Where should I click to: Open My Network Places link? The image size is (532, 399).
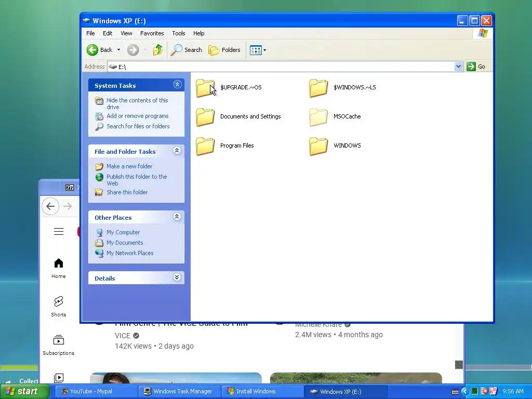pos(130,253)
